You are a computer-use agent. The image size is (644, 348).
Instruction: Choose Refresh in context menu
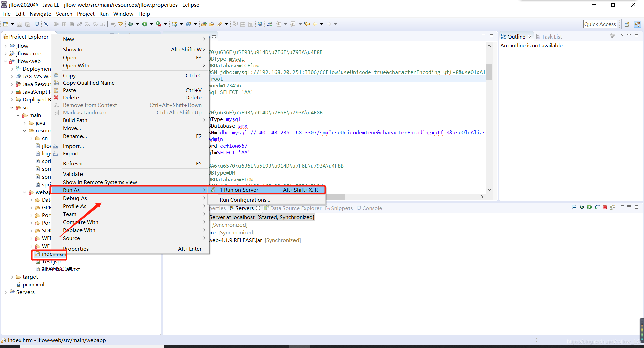click(130, 163)
